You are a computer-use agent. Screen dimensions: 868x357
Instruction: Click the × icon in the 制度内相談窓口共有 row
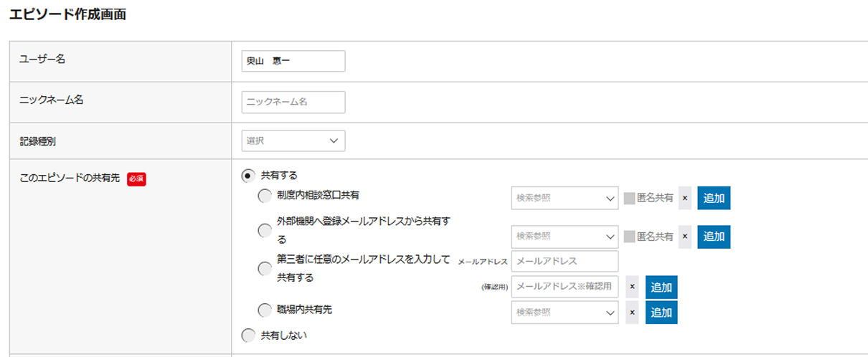click(x=684, y=199)
